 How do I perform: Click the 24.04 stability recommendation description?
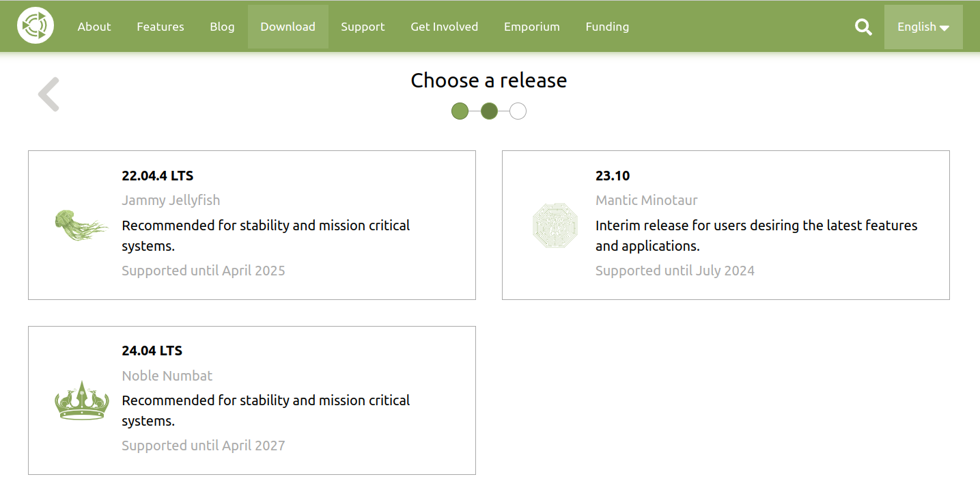266,410
